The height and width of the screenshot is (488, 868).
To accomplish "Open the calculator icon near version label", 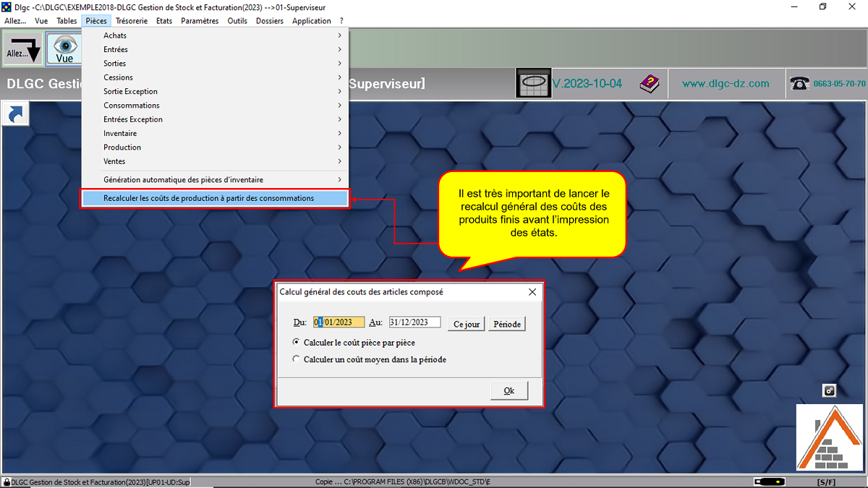I will 533,84.
